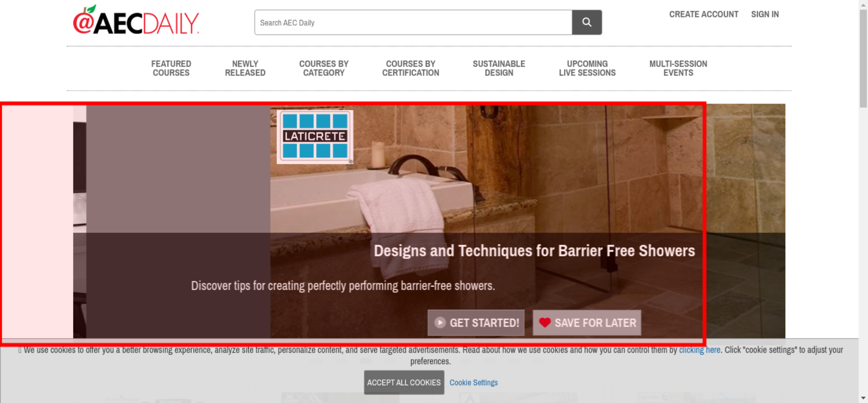Click the Laticrete logo on banner
Screen dimensions: 868x403
point(315,137)
